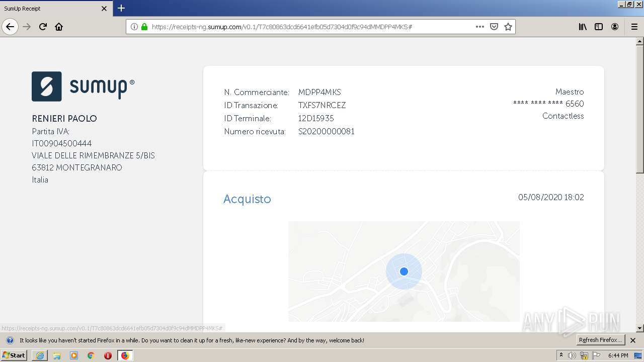Open page actions three-dot menu
The width and height of the screenshot is (644, 362).
pyautogui.click(x=480, y=27)
